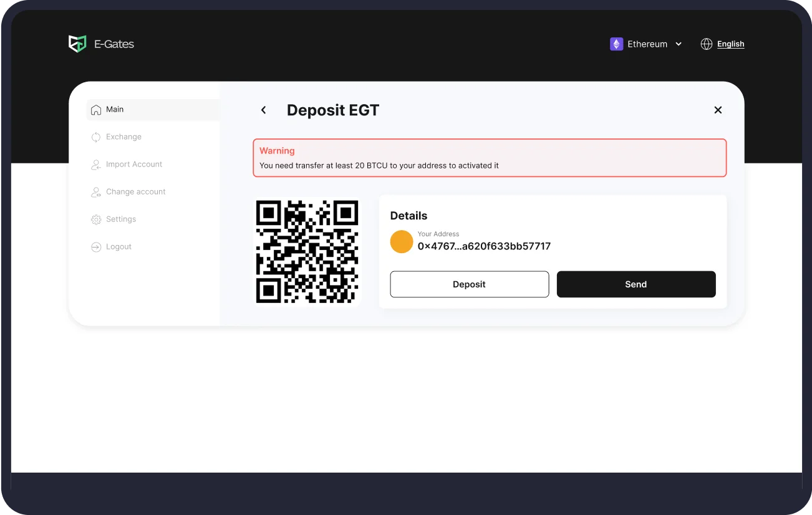Click the globe language icon
Screen dimensions: 812x515
(x=706, y=44)
